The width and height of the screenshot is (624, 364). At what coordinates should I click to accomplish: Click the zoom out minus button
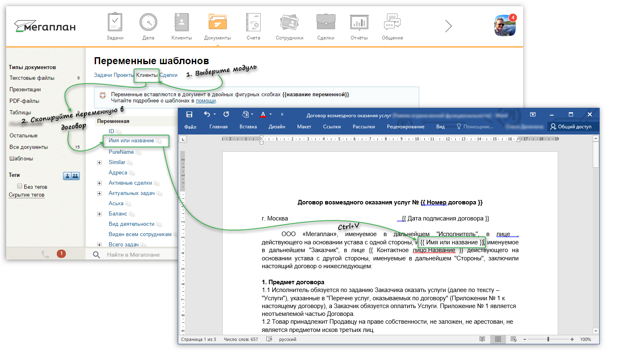[x=525, y=339]
